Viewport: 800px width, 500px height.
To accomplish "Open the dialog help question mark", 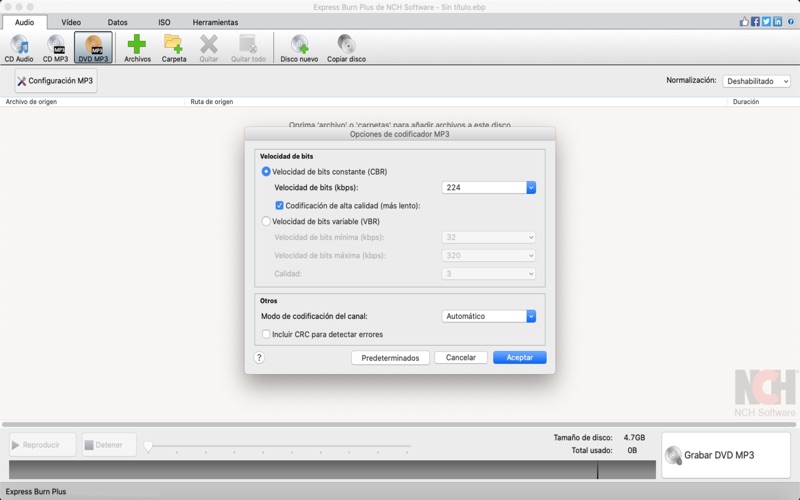I will [259, 358].
